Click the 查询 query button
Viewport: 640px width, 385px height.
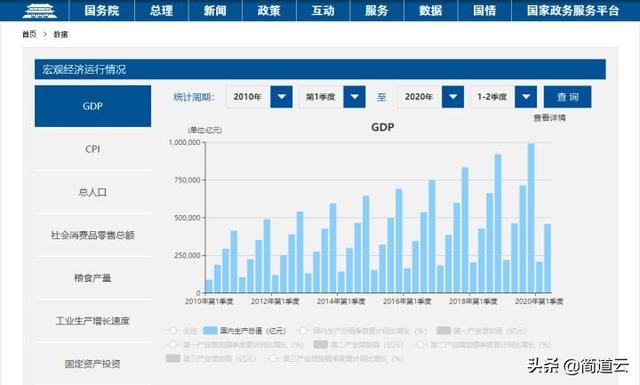point(567,97)
